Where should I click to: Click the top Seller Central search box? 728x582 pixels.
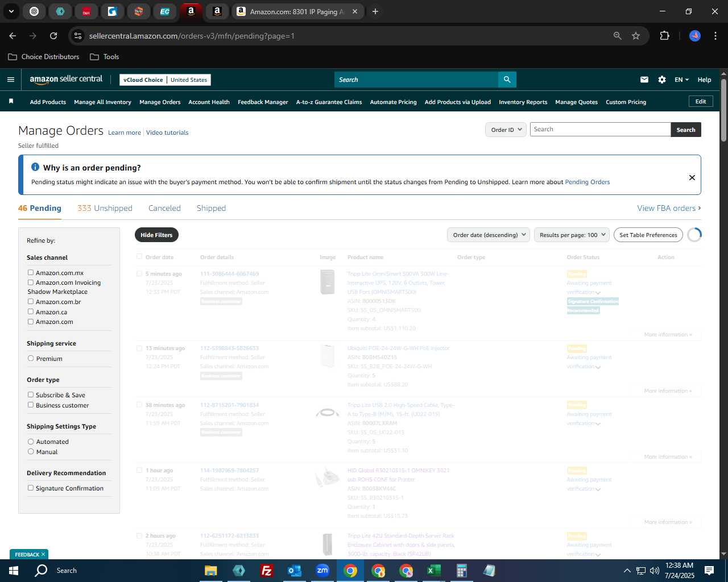pos(416,80)
